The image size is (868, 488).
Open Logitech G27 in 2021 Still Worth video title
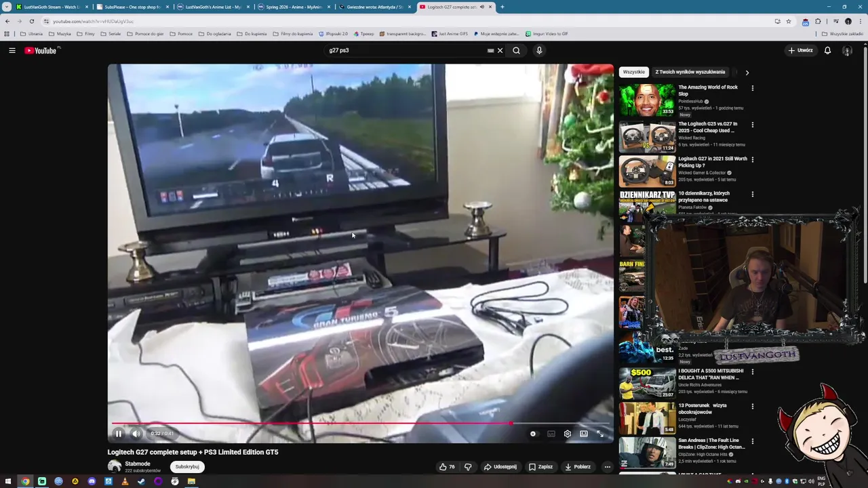(x=712, y=162)
